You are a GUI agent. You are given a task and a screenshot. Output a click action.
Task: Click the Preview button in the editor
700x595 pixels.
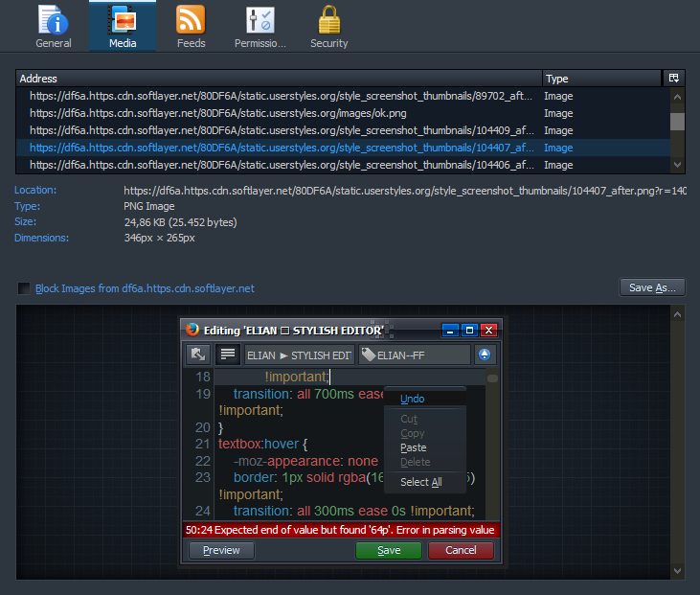coord(221,550)
